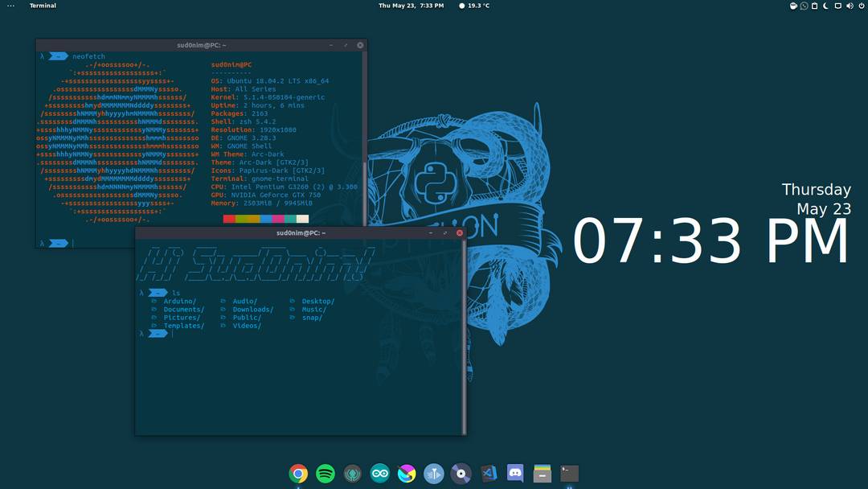868x489 pixels.
Task: Toggle the screen display indicator in the tray
Action: (x=837, y=6)
